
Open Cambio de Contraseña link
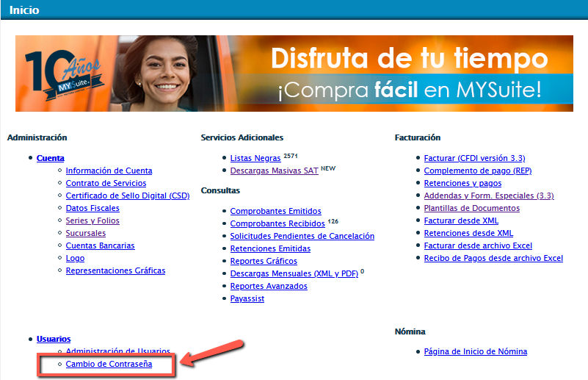(109, 364)
